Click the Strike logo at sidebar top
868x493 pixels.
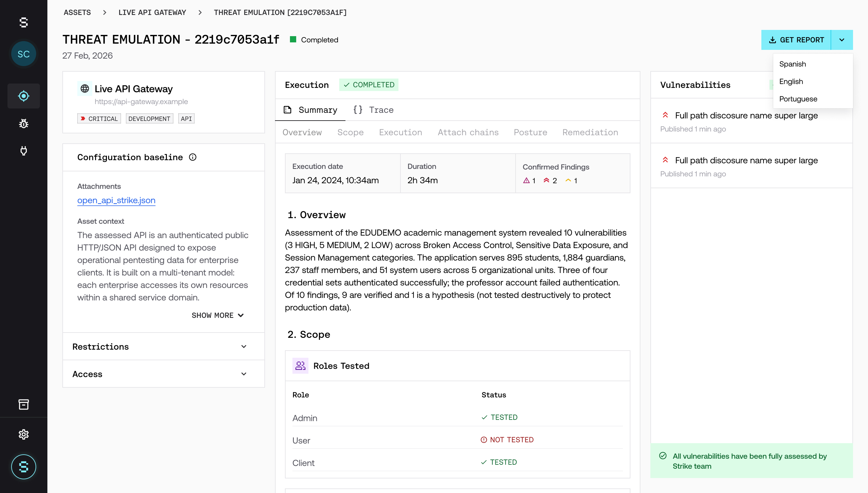[x=23, y=22]
